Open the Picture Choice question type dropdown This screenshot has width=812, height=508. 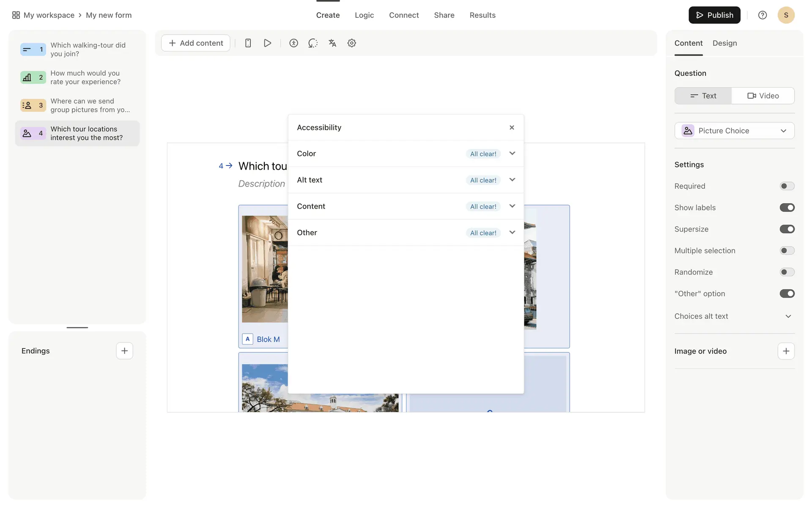pyautogui.click(x=734, y=131)
